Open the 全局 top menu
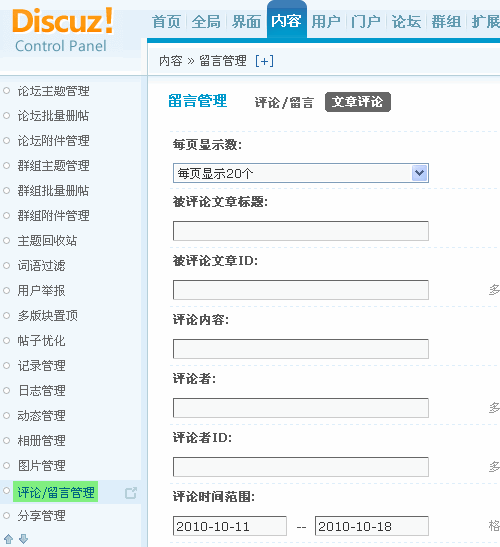This screenshot has height=547, width=500. click(x=206, y=22)
